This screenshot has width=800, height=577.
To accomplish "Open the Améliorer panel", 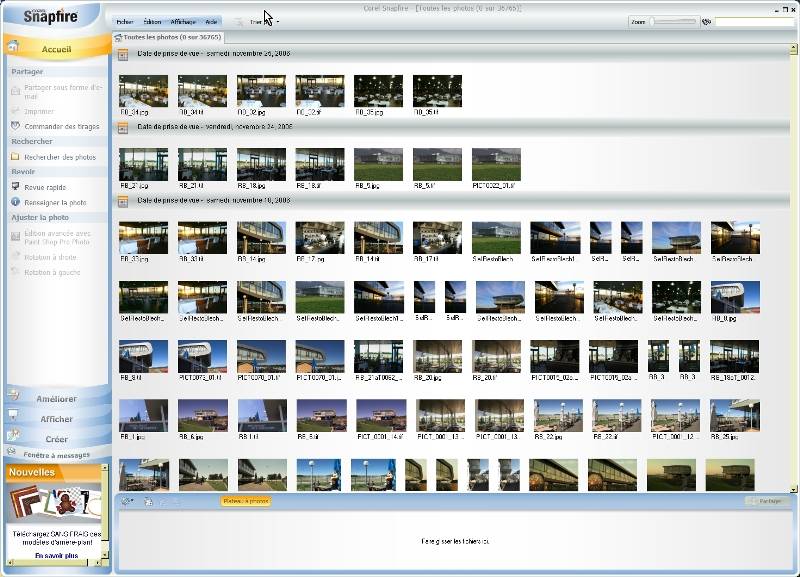I will pyautogui.click(x=56, y=398).
